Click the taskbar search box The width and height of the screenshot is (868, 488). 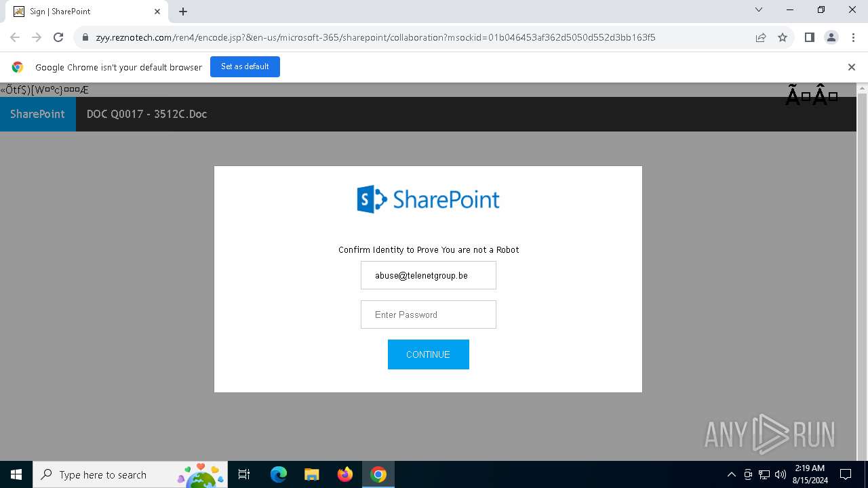click(x=130, y=474)
